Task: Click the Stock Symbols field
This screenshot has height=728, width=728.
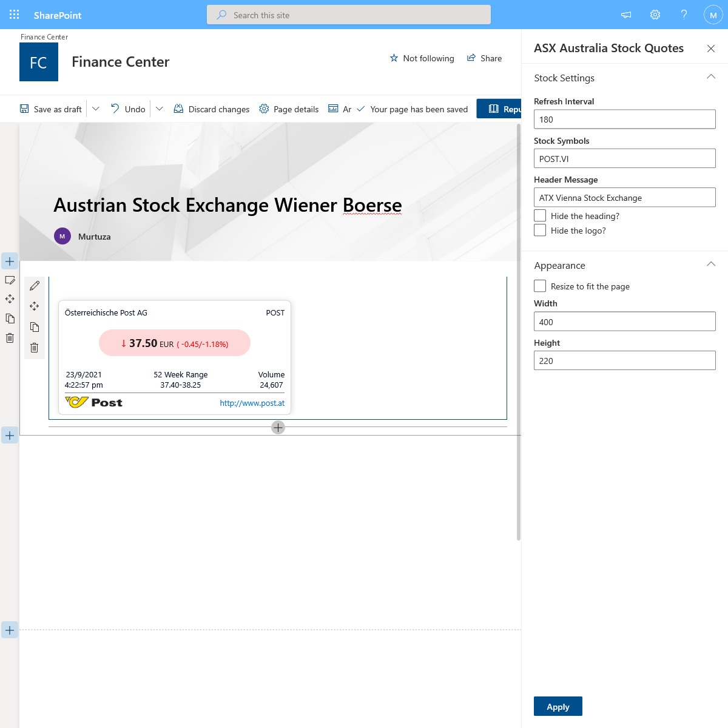Action: [625, 158]
